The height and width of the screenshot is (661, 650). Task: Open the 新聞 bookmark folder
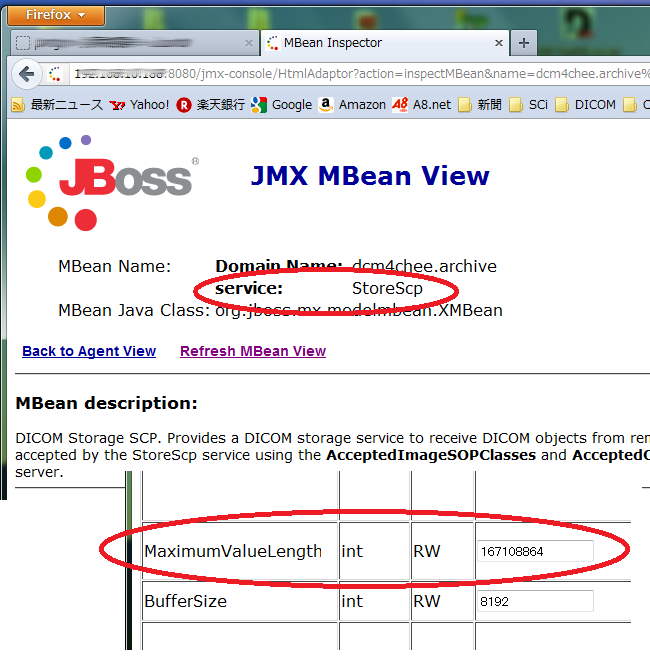point(480,105)
